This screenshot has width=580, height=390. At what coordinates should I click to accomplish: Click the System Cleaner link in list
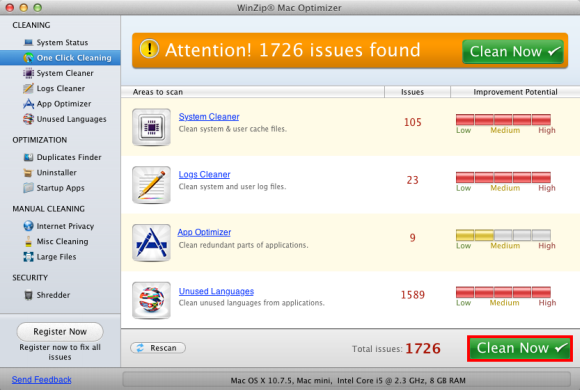point(209,117)
